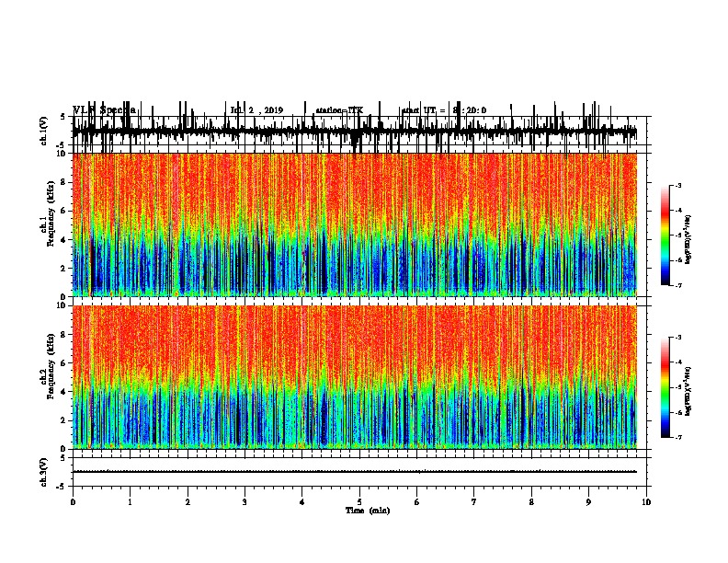This screenshot has width=728, height=563.
Task: Click the "station=ITK" header label
Action: [x=339, y=110]
